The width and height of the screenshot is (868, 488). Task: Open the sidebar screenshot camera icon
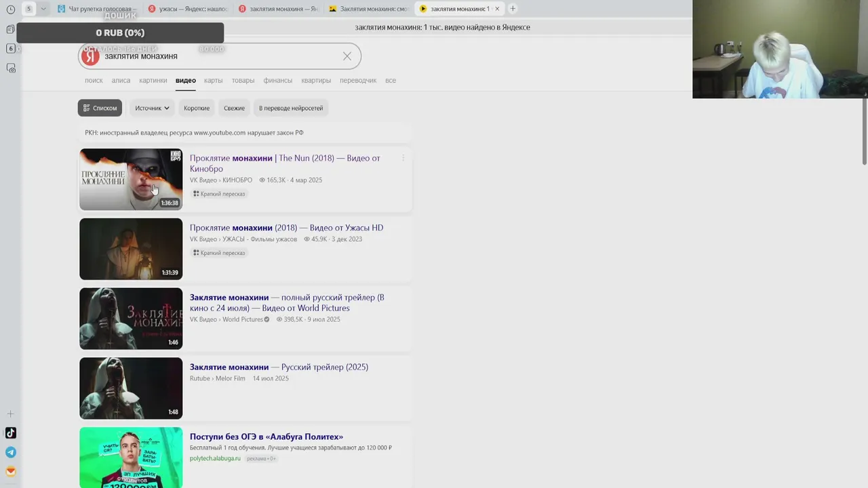[10, 68]
